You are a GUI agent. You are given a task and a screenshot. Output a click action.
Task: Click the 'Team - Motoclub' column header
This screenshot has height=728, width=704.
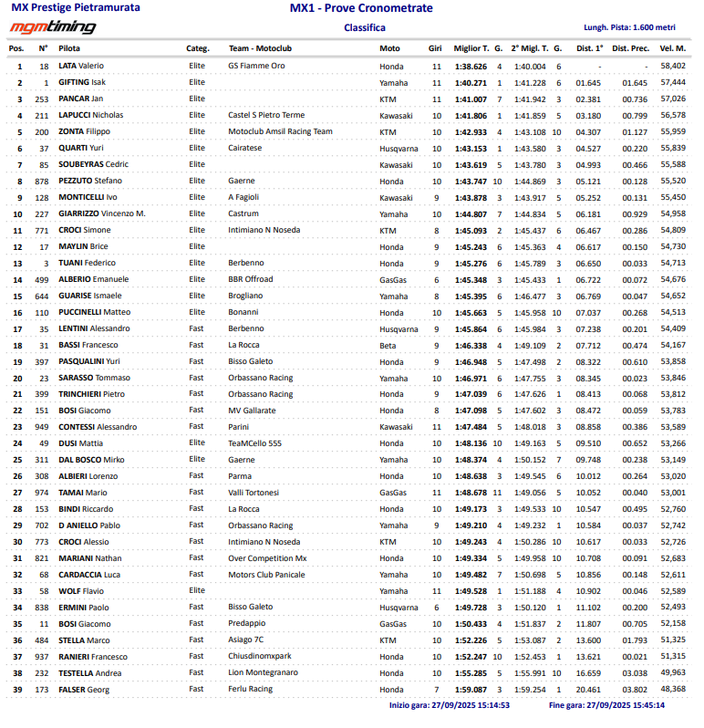tap(260, 48)
